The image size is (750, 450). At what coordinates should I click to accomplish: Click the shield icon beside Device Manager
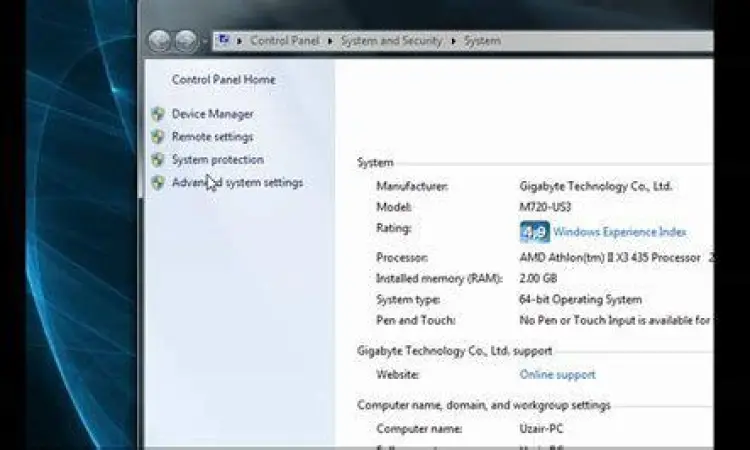point(158,114)
